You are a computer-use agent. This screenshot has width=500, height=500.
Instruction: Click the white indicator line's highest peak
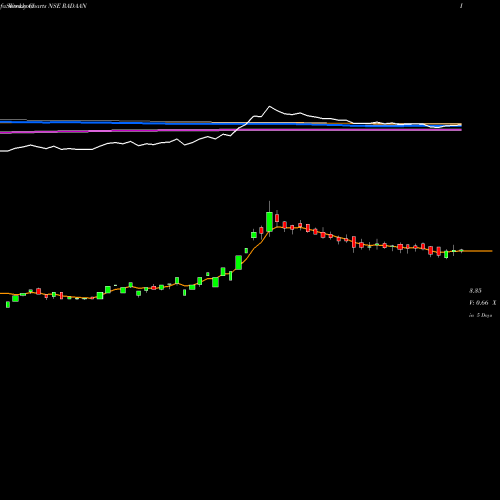pos(269,106)
